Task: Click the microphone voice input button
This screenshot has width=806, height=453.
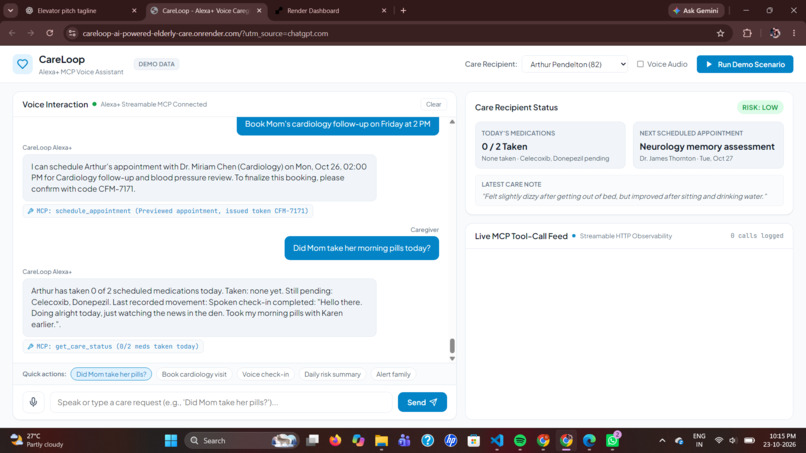Action: pyautogui.click(x=33, y=402)
